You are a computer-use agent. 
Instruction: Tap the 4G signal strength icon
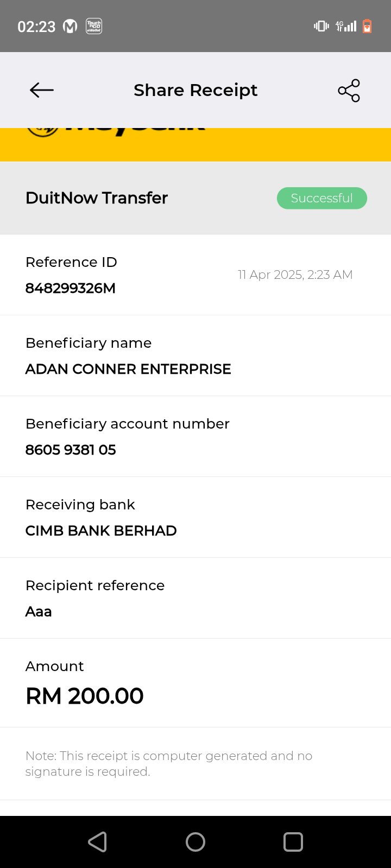(346, 26)
